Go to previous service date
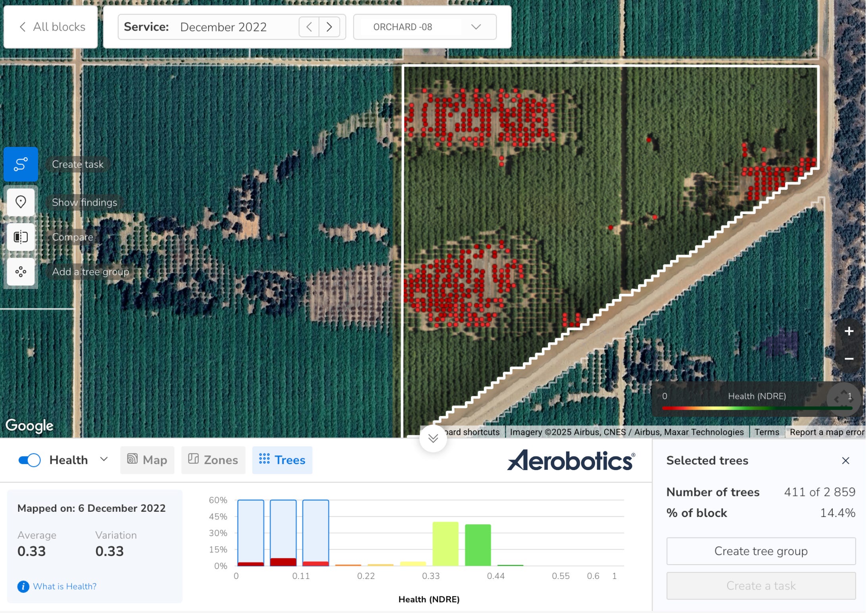868x613 pixels. click(x=309, y=27)
